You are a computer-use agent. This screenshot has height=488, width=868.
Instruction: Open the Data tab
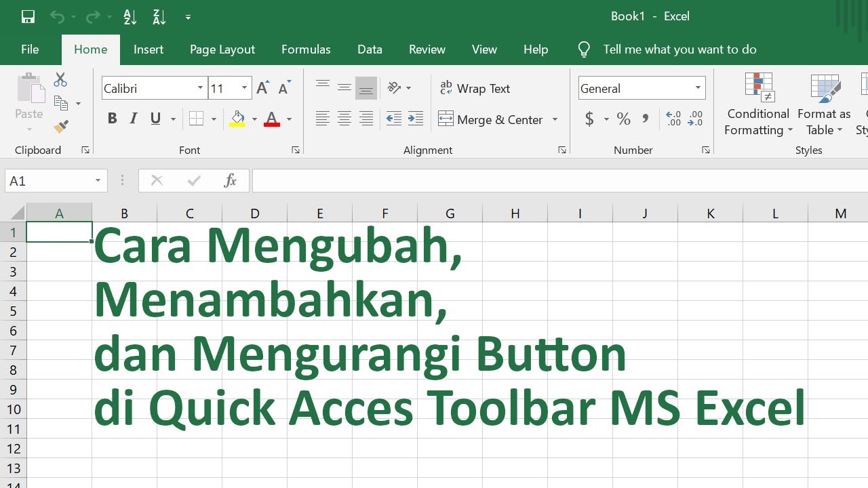coord(370,49)
